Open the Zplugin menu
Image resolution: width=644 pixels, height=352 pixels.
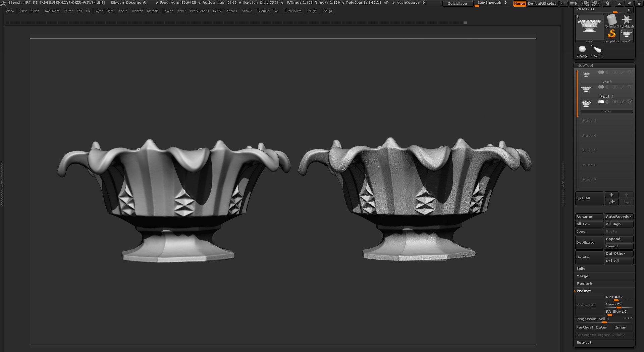tap(311, 11)
